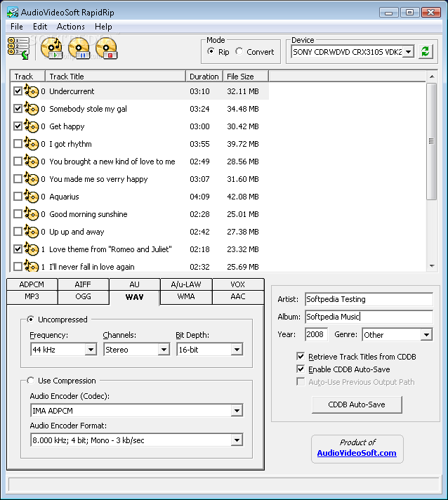This screenshot has width=448, height=500.
Task: Switch to the AIFF format tab
Action: 84,284
